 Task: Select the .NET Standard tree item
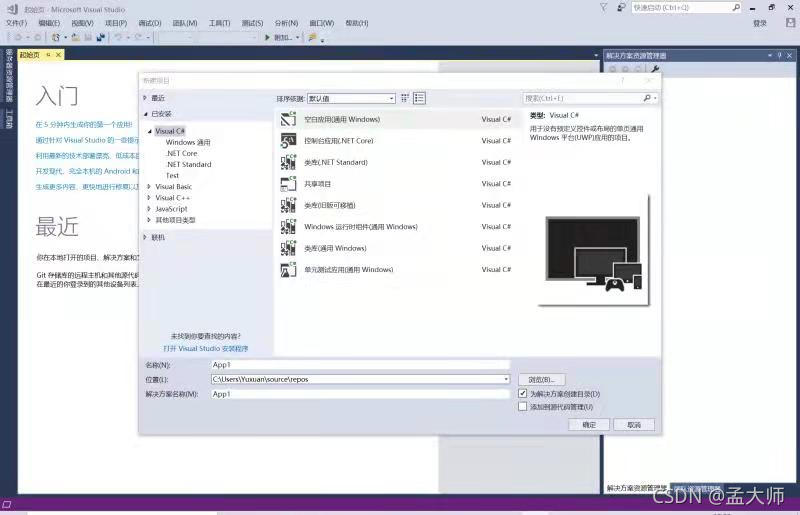(188, 164)
